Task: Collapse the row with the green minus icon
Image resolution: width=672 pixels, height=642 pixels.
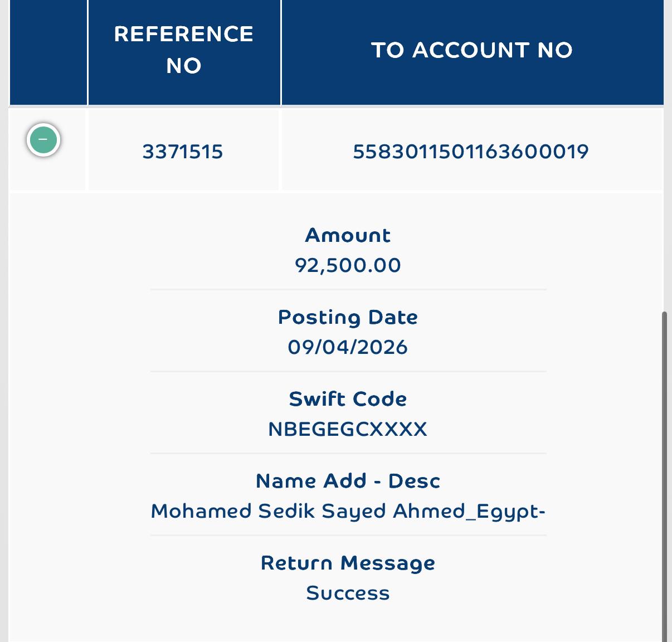Action: click(x=43, y=139)
